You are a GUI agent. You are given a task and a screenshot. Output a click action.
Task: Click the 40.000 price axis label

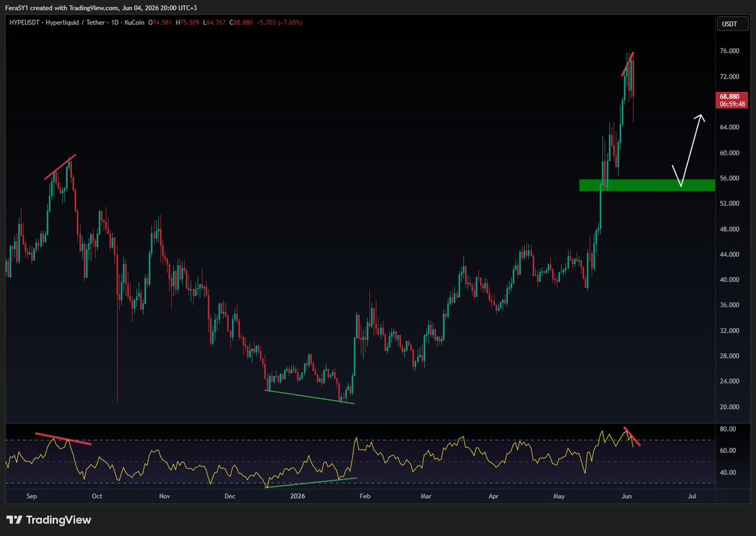coord(731,280)
